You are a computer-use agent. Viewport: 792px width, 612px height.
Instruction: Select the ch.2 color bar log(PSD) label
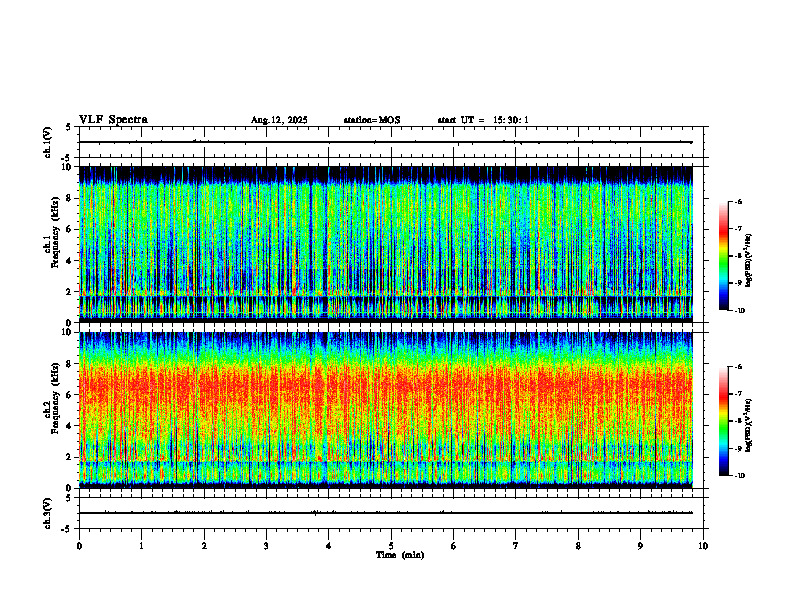749,426
